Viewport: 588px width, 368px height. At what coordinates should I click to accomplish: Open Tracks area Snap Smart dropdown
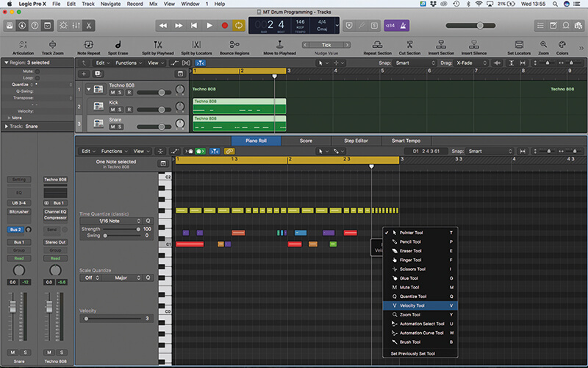coord(415,63)
